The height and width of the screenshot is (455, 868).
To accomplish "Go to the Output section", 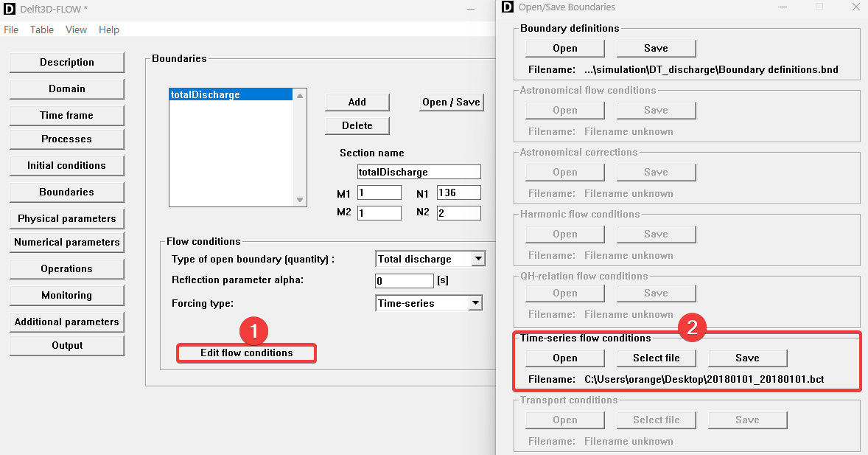I will [67, 346].
